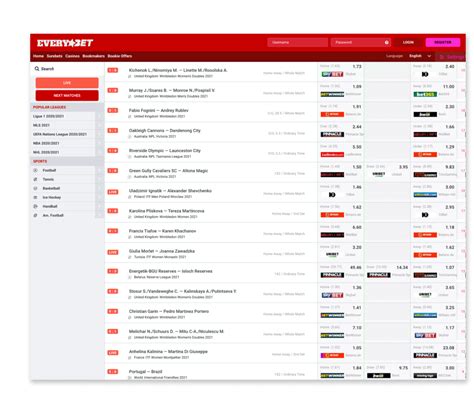Open Football sport via its ball icon
Viewport: 474px width, 414px height.
coord(35,170)
